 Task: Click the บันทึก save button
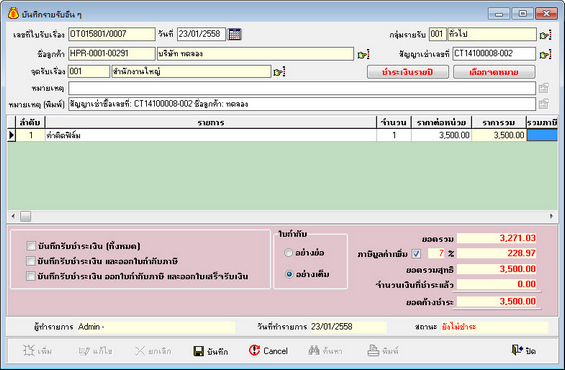tap(211, 351)
